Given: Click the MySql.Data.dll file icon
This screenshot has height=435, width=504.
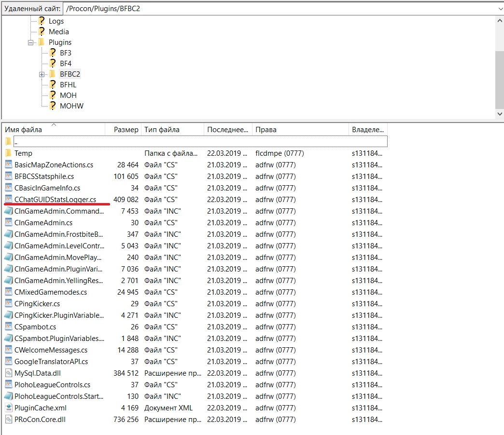Looking at the screenshot, I should tap(9, 373).
